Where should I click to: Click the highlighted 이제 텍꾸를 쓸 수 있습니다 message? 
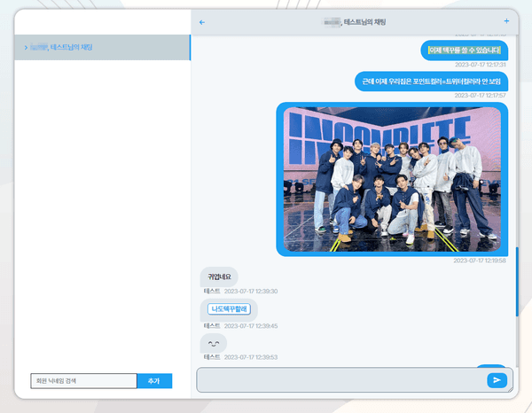pyautogui.click(x=464, y=51)
